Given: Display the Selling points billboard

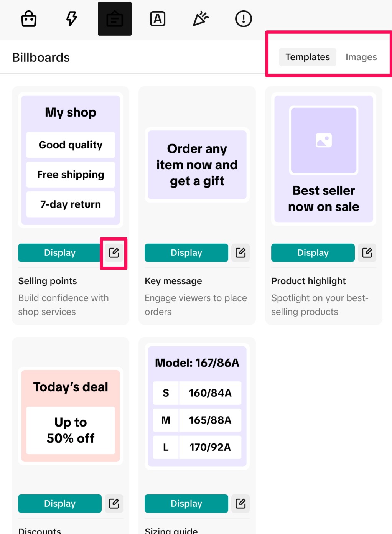Looking at the screenshot, I should tap(60, 253).
